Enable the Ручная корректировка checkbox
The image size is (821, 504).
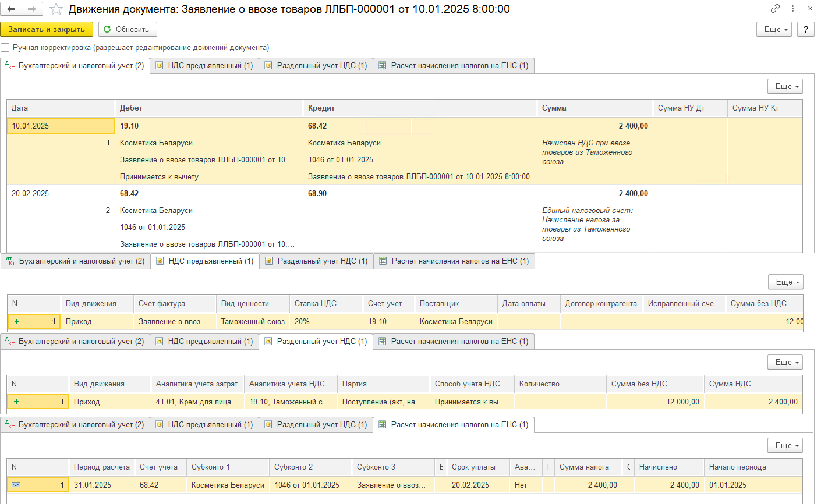coord(5,48)
